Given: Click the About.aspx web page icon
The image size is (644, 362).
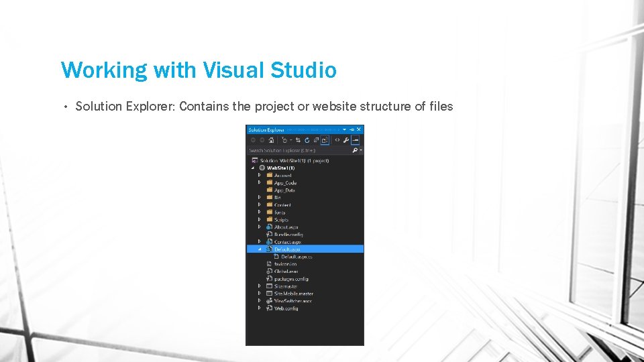Looking at the screenshot, I should (x=270, y=227).
